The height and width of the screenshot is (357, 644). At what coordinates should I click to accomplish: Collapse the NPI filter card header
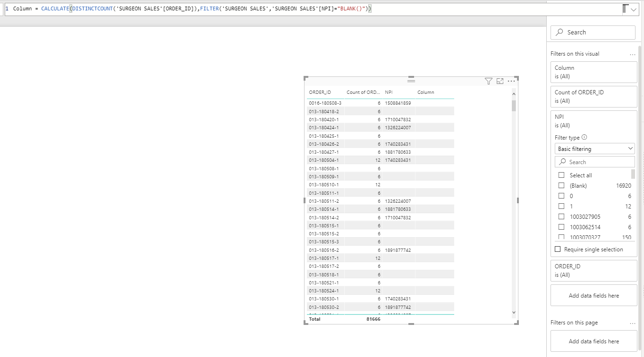[594, 121]
